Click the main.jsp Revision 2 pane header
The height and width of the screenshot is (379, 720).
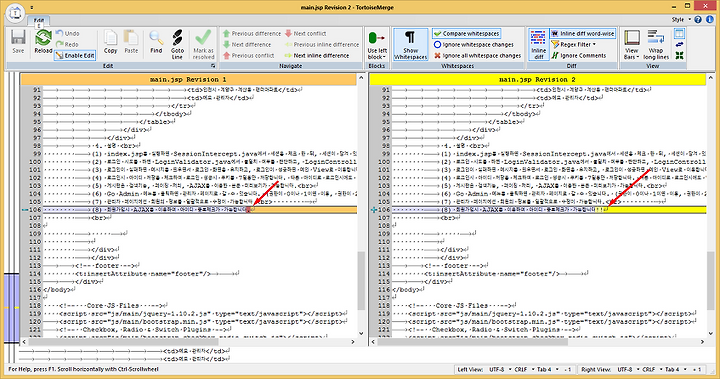click(x=537, y=79)
